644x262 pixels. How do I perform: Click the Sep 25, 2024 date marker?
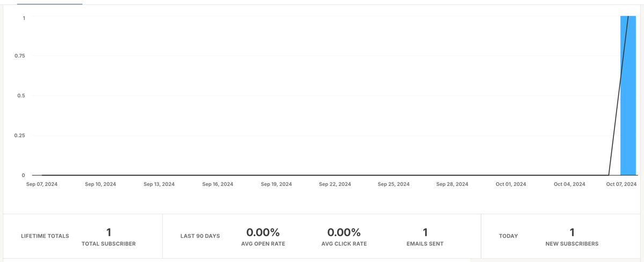(393, 184)
